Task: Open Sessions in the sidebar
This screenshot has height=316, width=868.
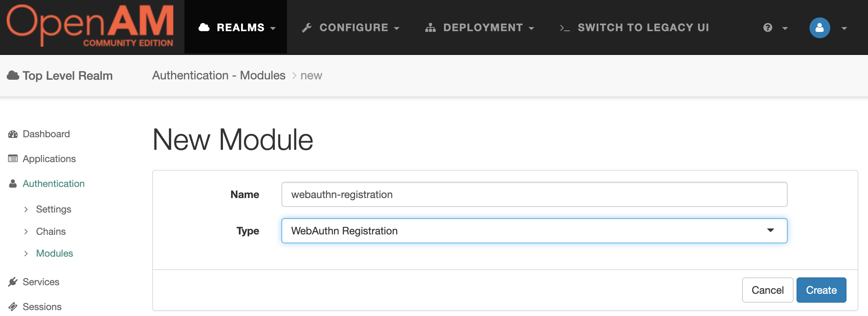Action: point(42,307)
